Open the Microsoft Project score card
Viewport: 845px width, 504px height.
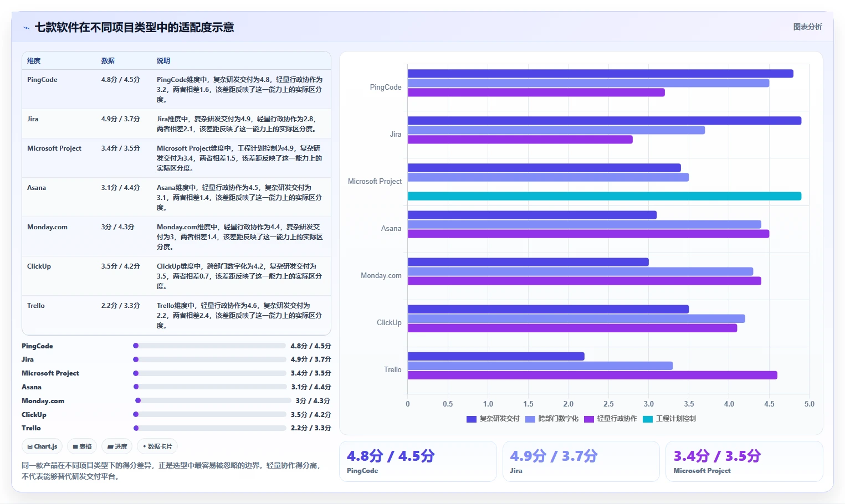click(x=744, y=461)
